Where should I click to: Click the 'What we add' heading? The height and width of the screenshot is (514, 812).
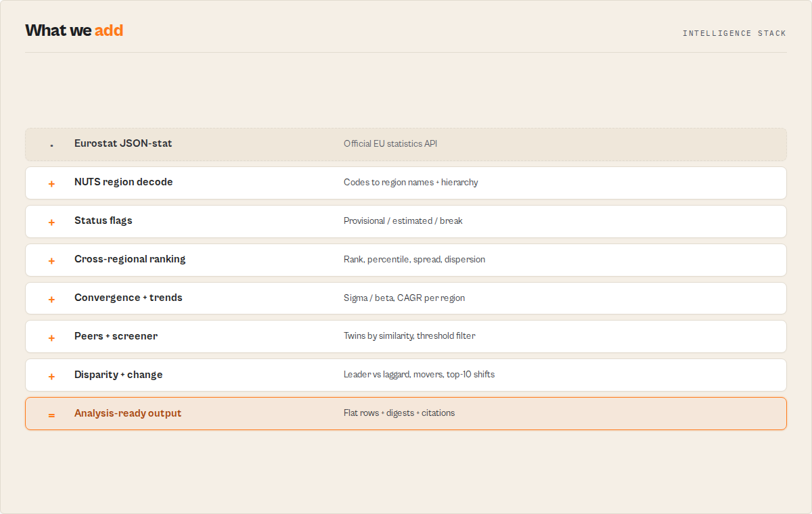pyautogui.click(x=74, y=30)
